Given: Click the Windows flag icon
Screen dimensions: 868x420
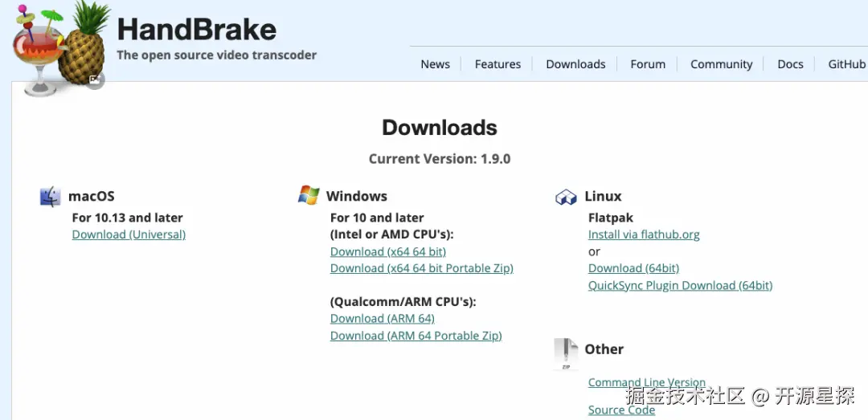Looking at the screenshot, I should 309,195.
